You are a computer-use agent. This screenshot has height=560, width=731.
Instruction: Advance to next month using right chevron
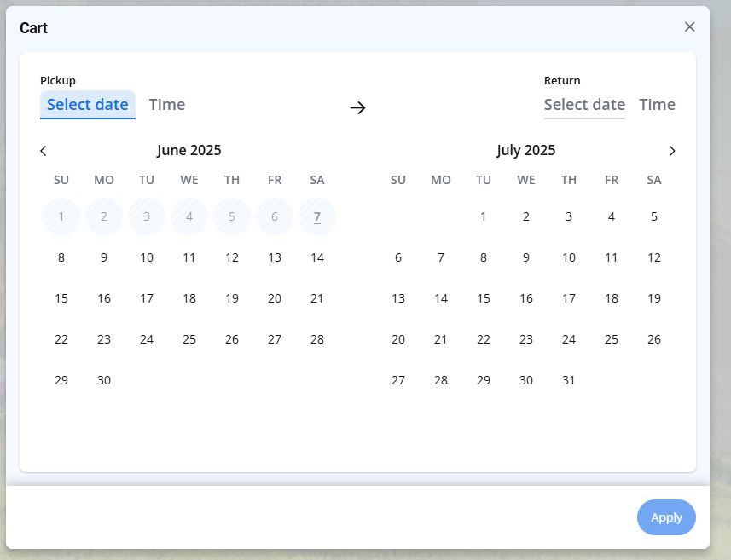[x=671, y=151]
